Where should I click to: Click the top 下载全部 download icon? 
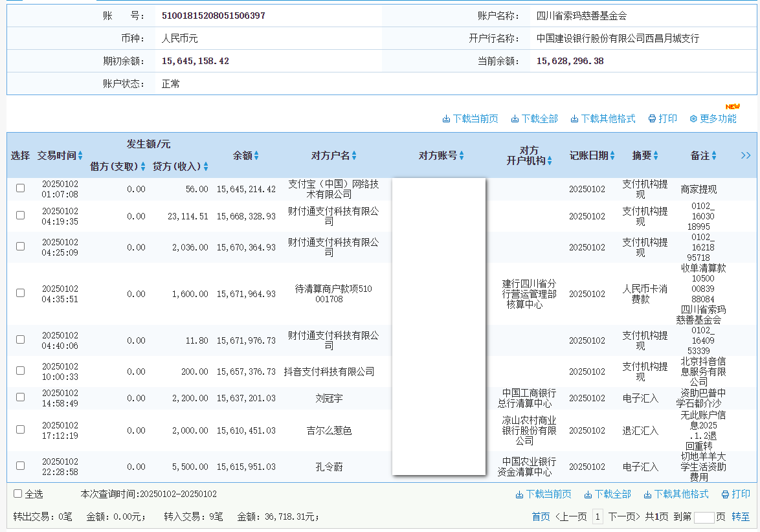tap(515, 119)
